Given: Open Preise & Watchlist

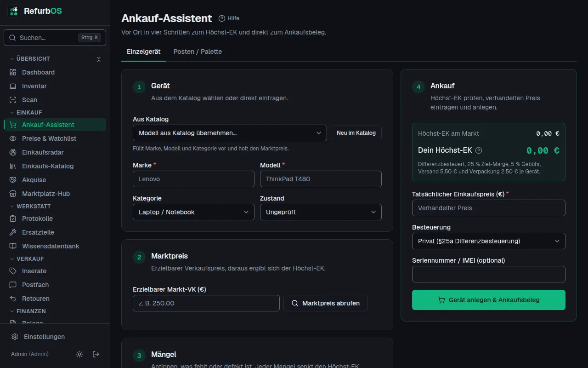Looking at the screenshot, I should pyautogui.click(x=55, y=138).
